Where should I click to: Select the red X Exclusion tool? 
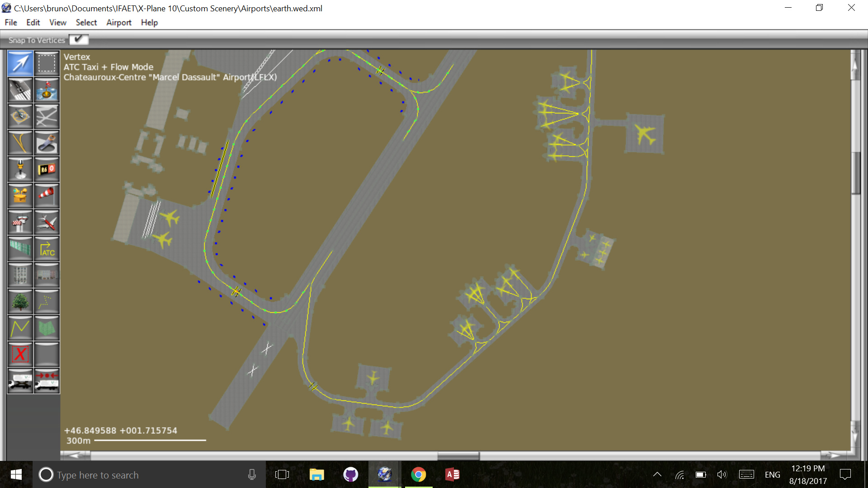(x=20, y=355)
